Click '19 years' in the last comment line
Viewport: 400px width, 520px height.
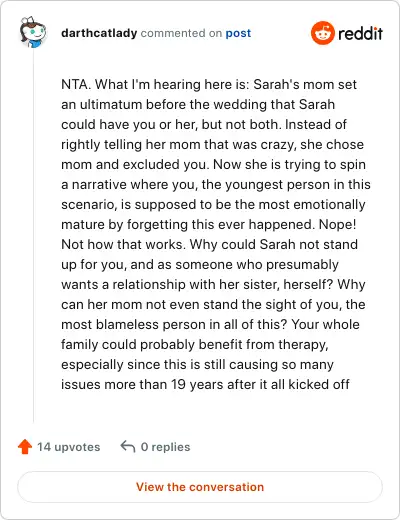197,385
